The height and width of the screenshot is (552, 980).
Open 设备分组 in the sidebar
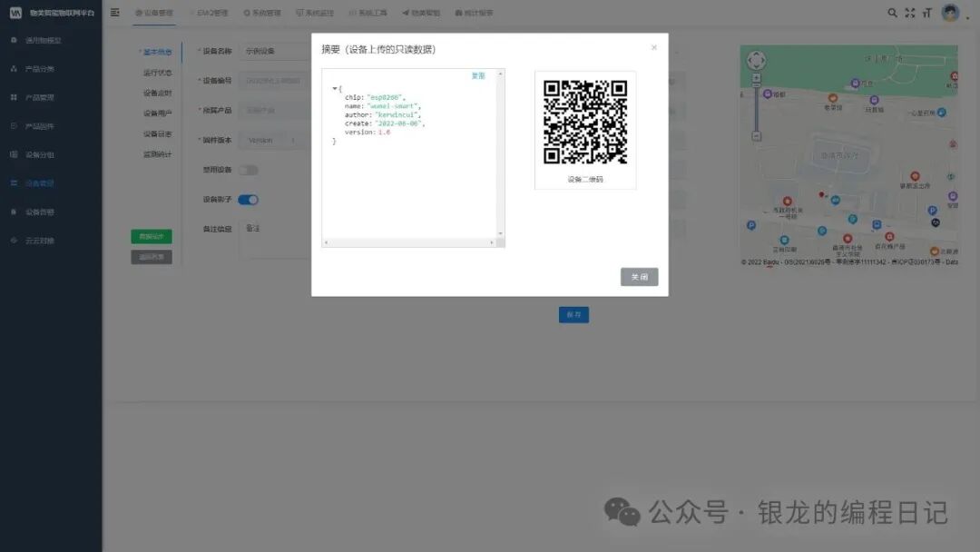pos(39,155)
